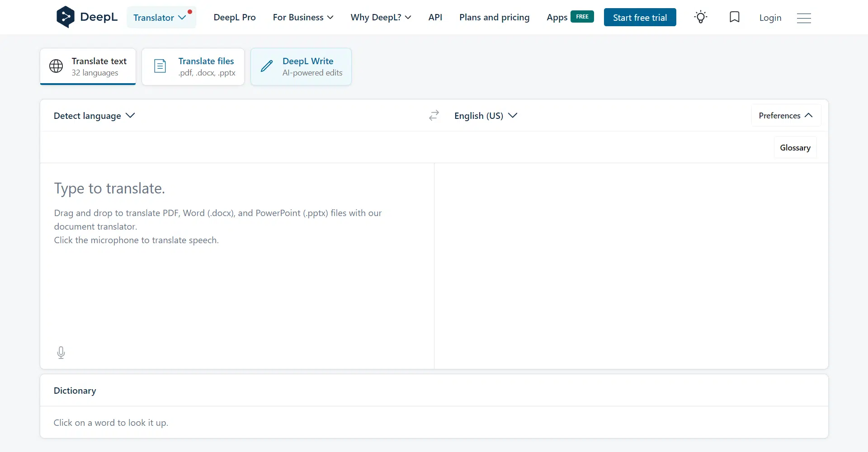
Task: Open the Detect language dropdown
Action: pos(94,116)
